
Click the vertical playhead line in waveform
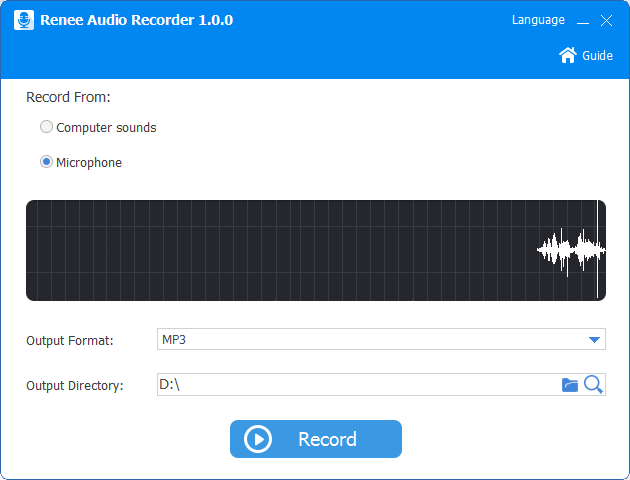598,250
